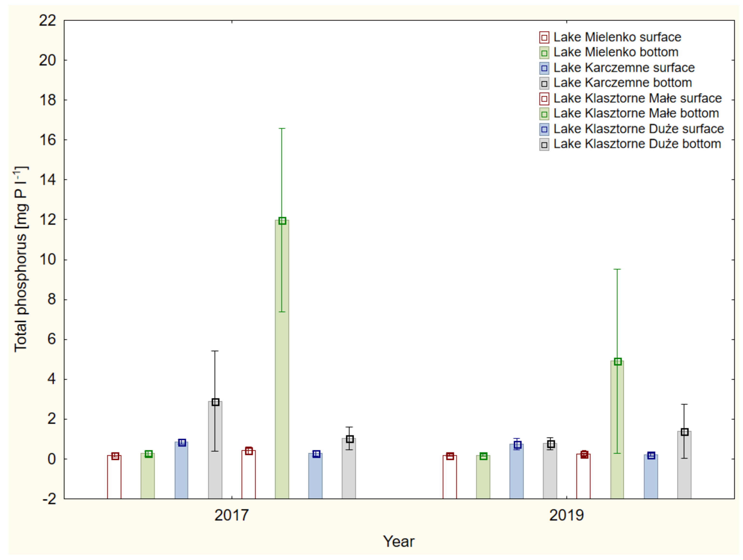The image size is (743, 560).
Task: Click y-axis tick label 22
Action: [x=47, y=21]
